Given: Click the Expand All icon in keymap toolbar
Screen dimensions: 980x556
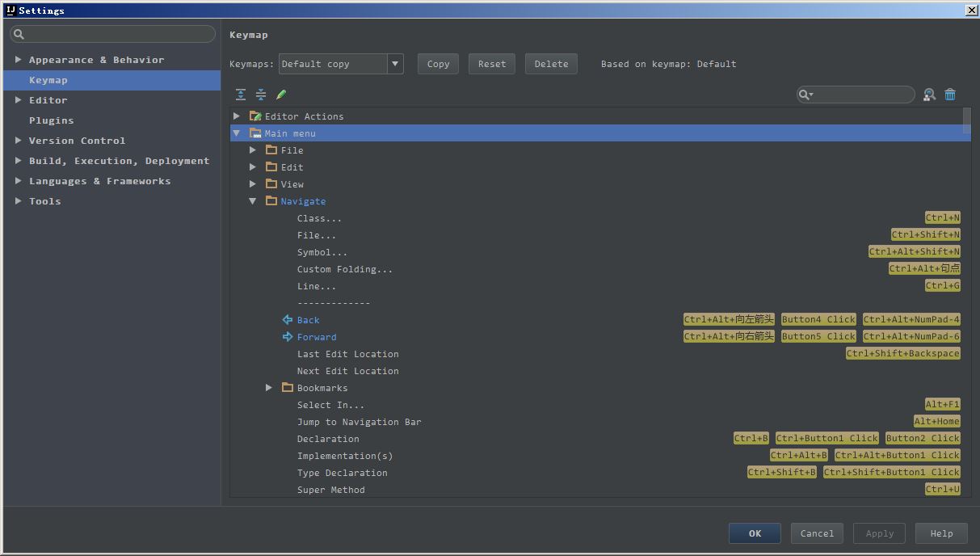Looking at the screenshot, I should pos(241,95).
